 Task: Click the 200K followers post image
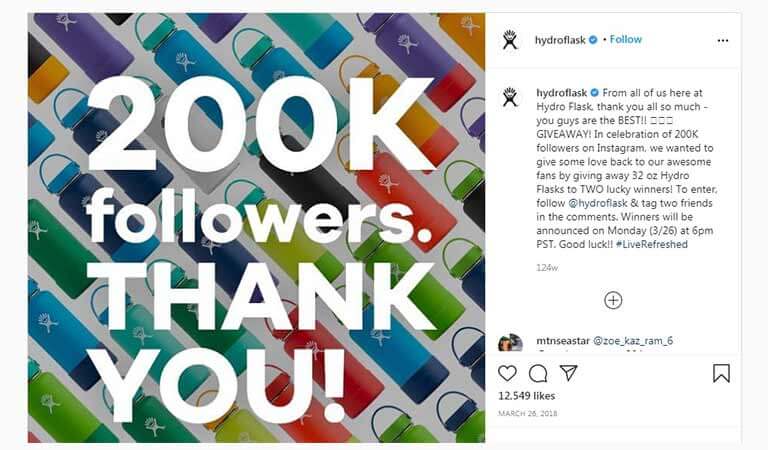click(256, 228)
